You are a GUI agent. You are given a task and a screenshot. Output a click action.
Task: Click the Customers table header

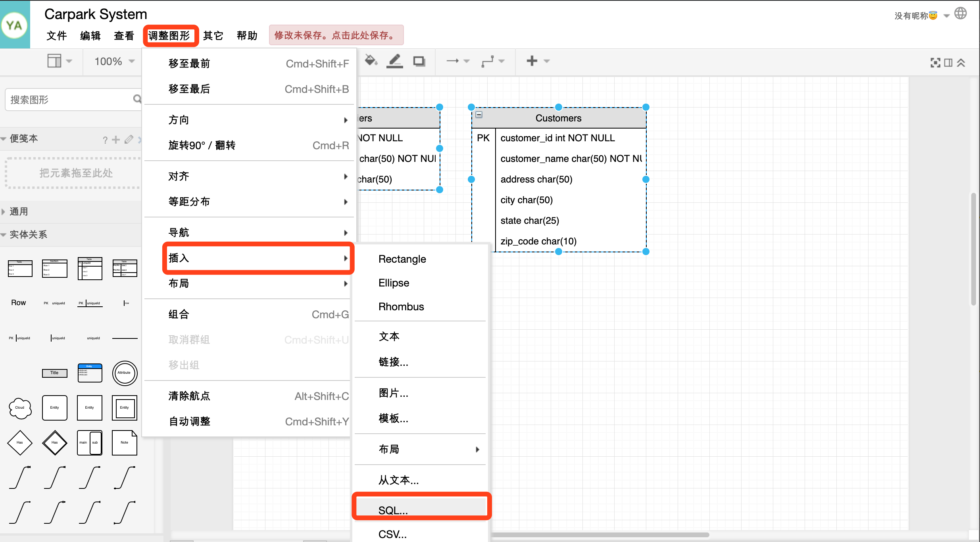(x=558, y=118)
